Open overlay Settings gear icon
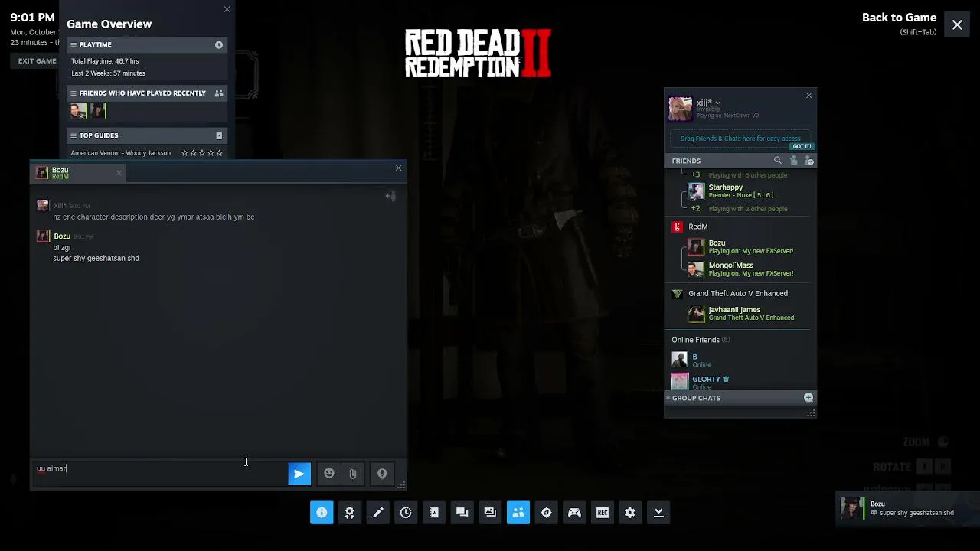The image size is (980, 551). (x=630, y=513)
